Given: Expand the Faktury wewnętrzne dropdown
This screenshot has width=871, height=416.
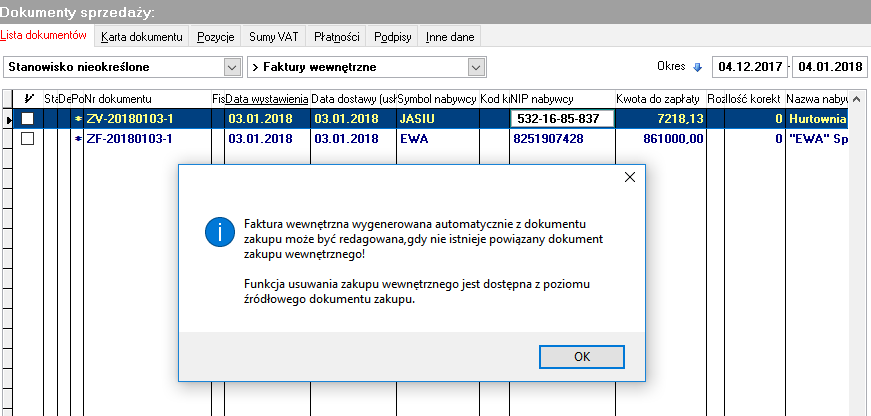Looking at the screenshot, I should click(x=474, y=67).
